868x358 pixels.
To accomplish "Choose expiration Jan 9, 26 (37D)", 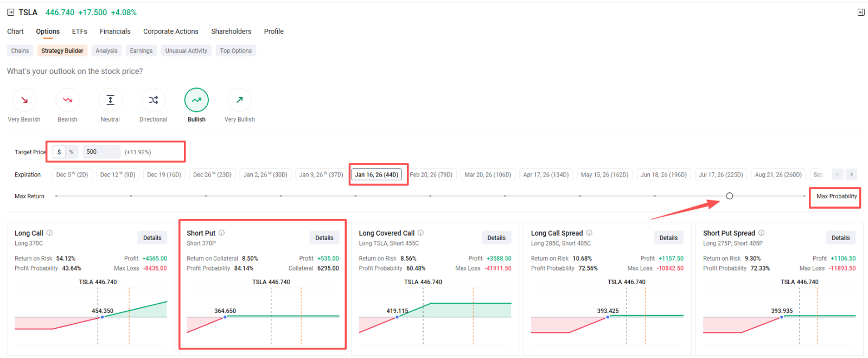I will (x=321, y=174).
